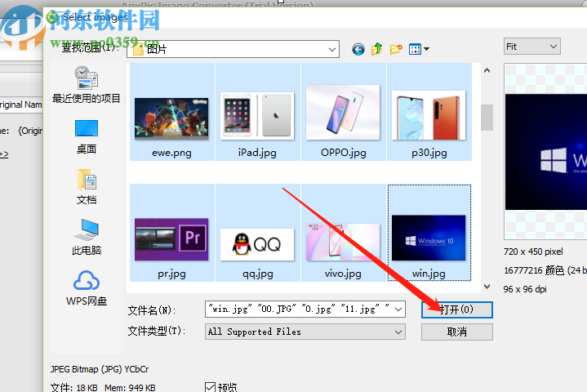
Task: Open the Fit preview zoom dropdown
Action: (x=532, y=47)
